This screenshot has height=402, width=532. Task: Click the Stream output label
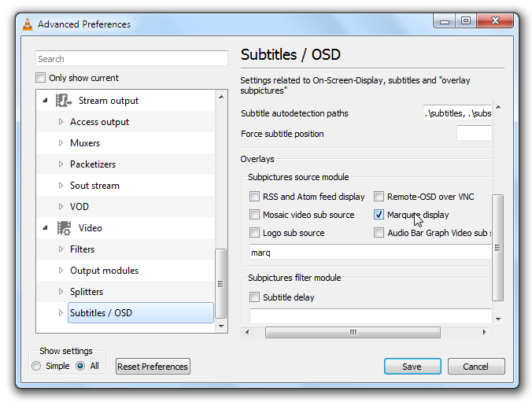click(x=109, y=101)
